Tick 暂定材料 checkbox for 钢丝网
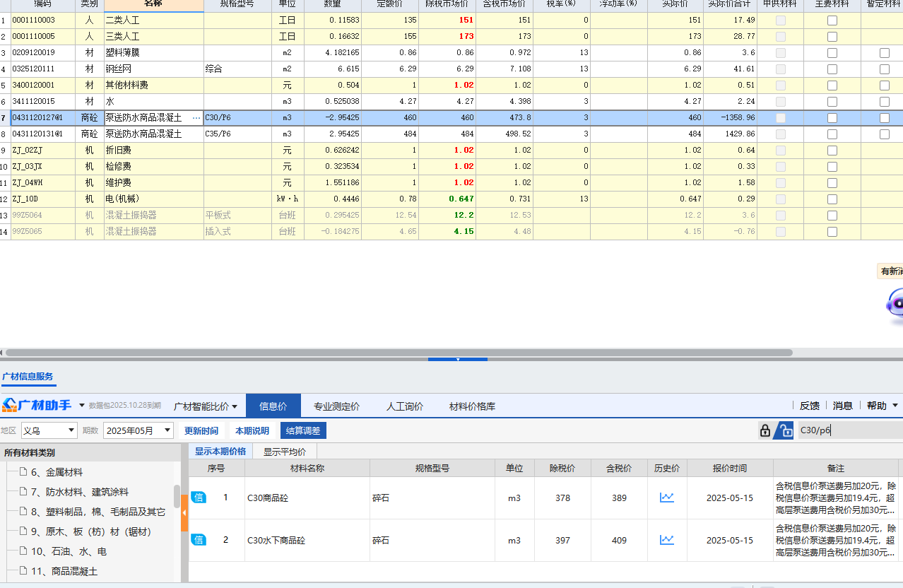Screen dimensions: 903x588 pos(885,69)
